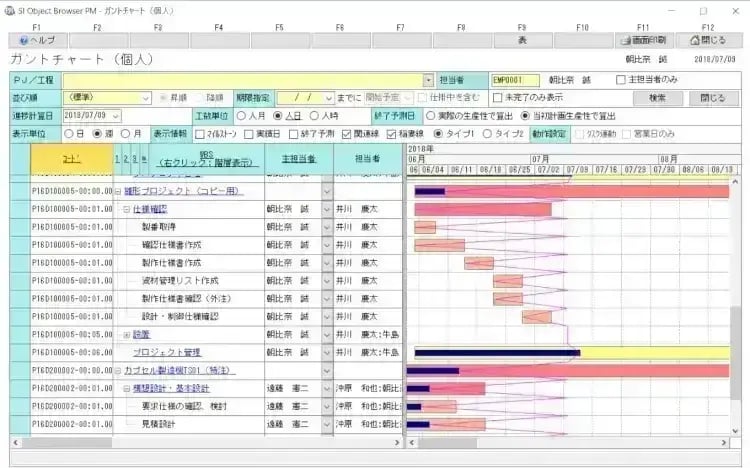The height and width of the screenshot is (468, 750).
Task: Click the 検索 search button
Action: coord(657,98)
